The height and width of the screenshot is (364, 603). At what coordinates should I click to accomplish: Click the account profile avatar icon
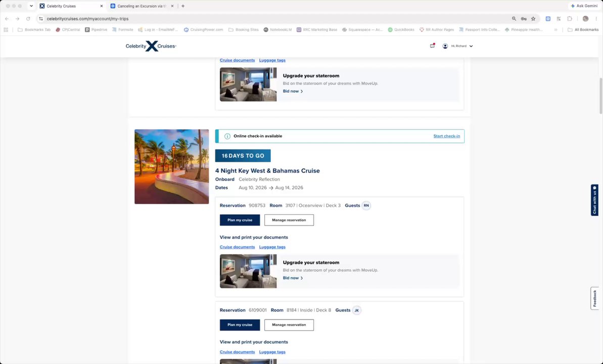(x=445, y=46)
